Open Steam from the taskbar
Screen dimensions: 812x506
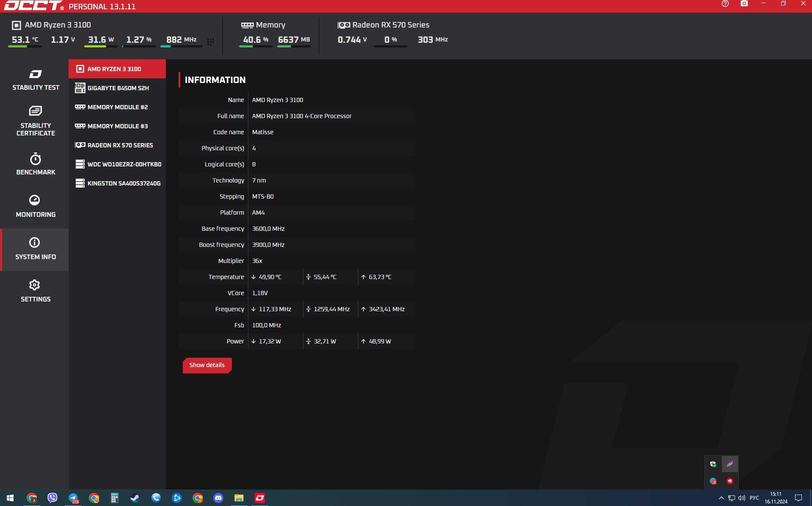[135, 498]
